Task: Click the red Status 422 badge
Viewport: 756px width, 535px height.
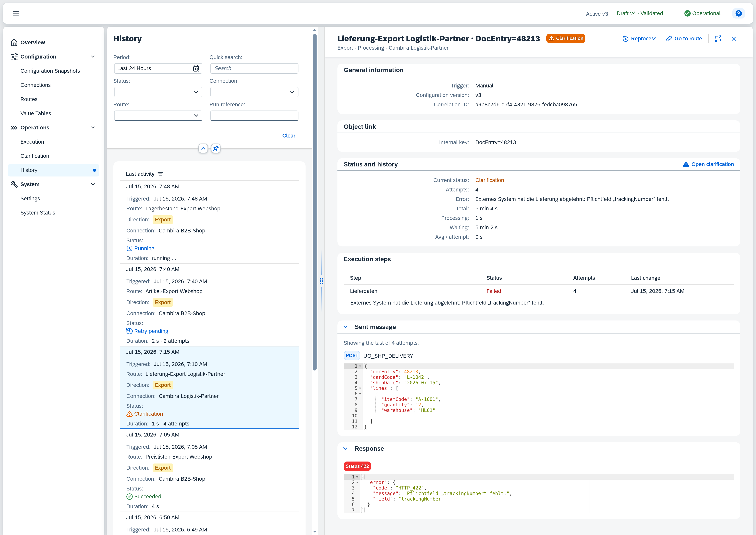Action: [357, 466]
